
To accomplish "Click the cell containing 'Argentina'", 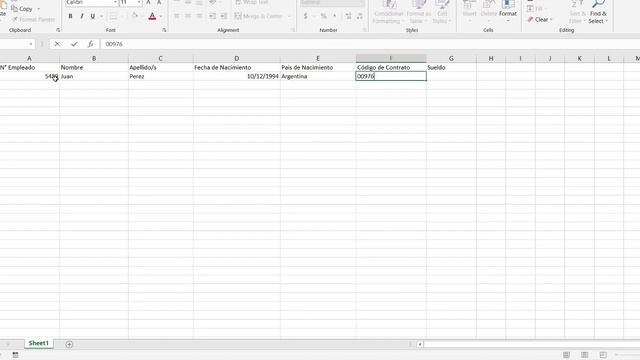I will pyautogui.click(x=318, y=76).
